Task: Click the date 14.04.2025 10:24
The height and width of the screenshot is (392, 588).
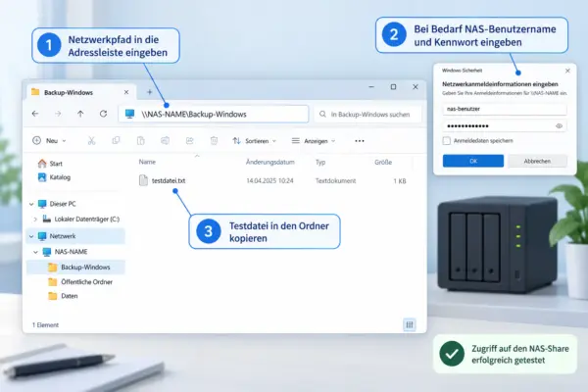Action: (x=269, y=180)
